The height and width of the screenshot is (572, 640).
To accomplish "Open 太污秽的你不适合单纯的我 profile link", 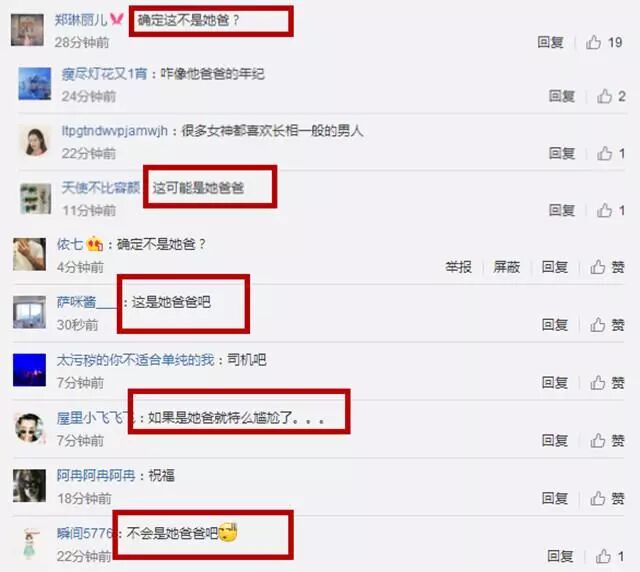I will coord(135,360).
